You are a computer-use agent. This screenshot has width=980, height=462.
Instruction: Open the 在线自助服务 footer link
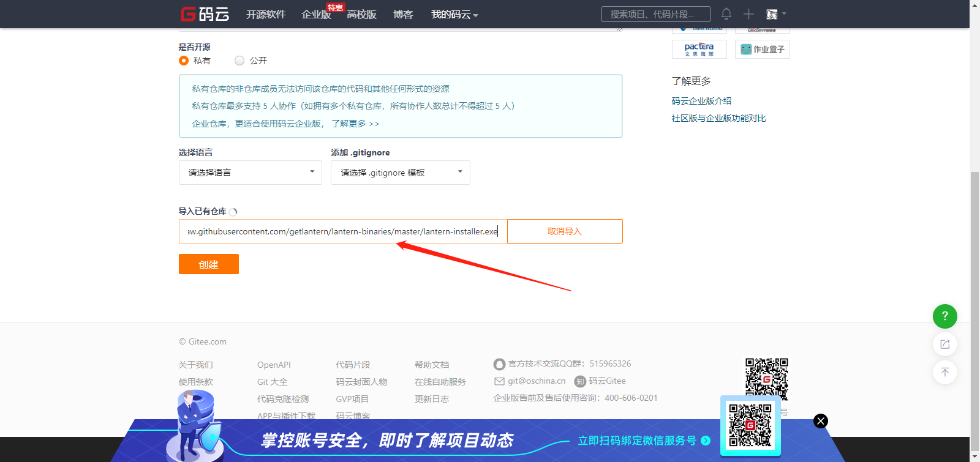(x=440, y=382)
